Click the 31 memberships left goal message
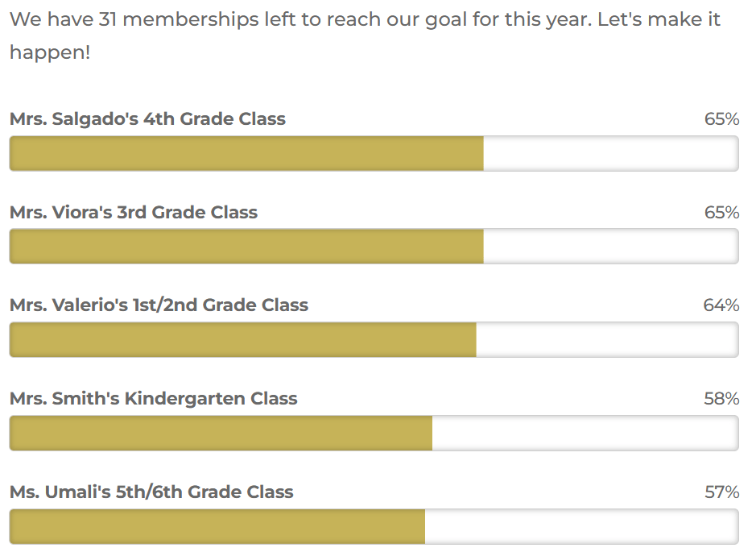This screenshot has height=552, width=756. 365,35
